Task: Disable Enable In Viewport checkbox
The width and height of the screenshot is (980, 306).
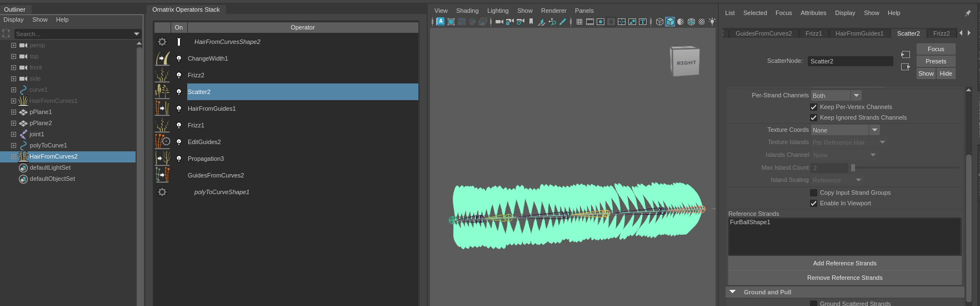Action: pos(813,203)
